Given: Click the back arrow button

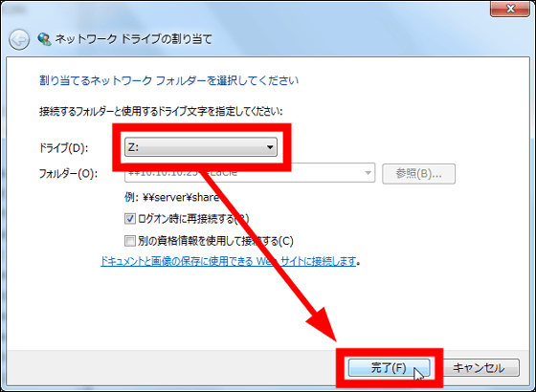Looking at the screenshot, I should click(19, 40).
